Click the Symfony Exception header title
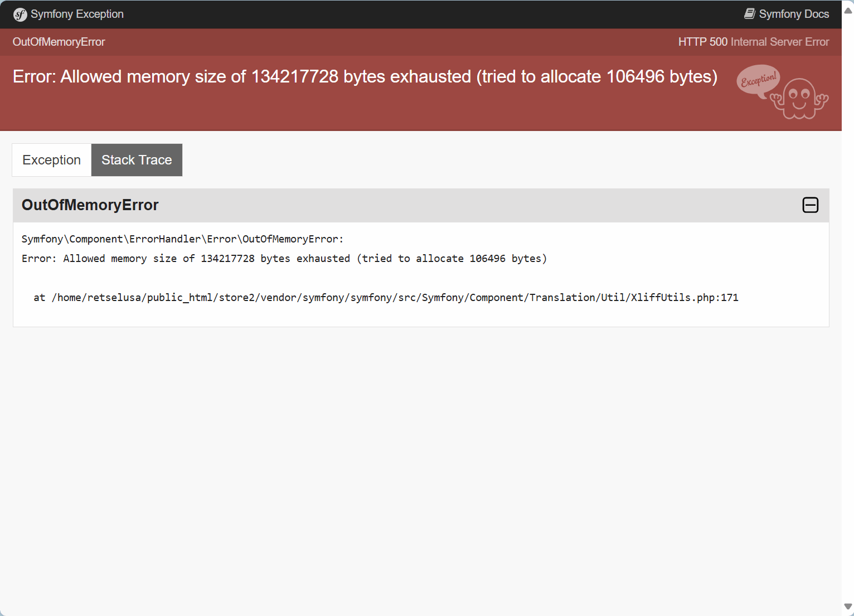854x616 pixels. [77, 14]
